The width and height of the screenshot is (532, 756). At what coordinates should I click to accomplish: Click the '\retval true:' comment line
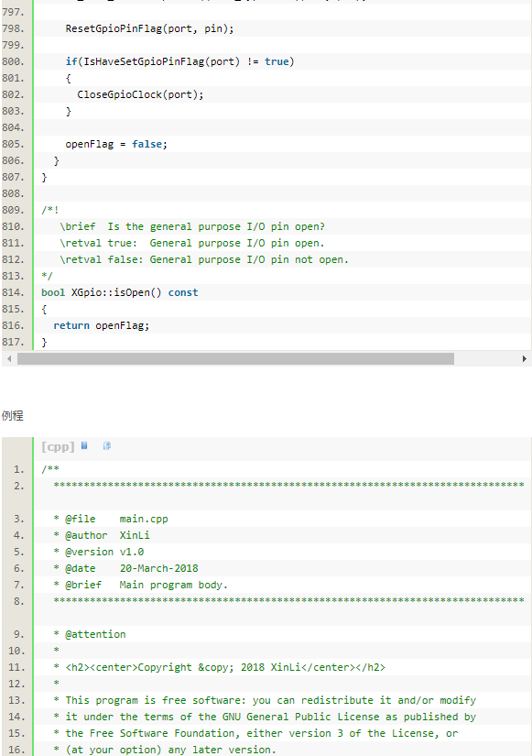(x=192, y=243)
